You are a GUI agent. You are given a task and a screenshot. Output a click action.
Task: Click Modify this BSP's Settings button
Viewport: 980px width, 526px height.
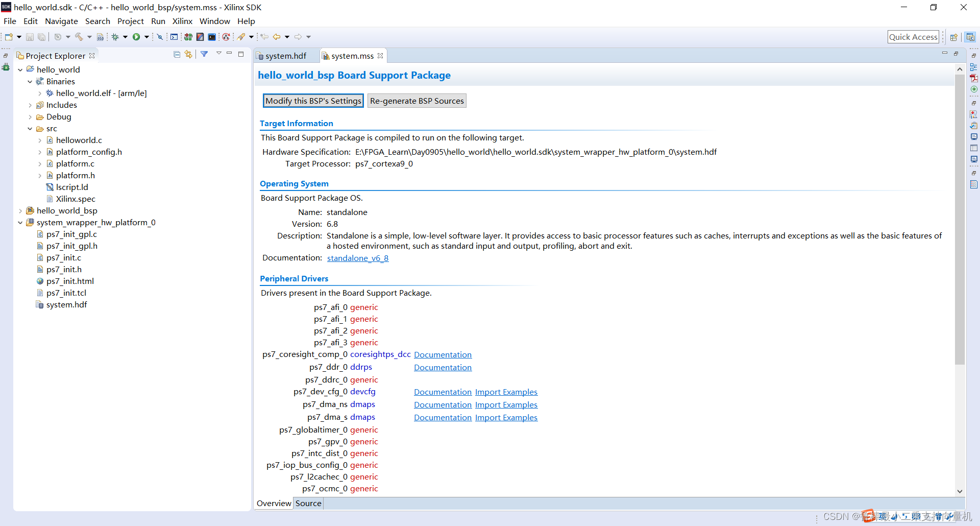point(313,101)
